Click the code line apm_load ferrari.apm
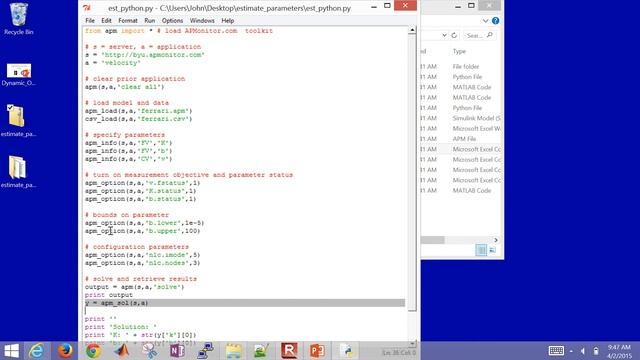 (x=138, y=111)
